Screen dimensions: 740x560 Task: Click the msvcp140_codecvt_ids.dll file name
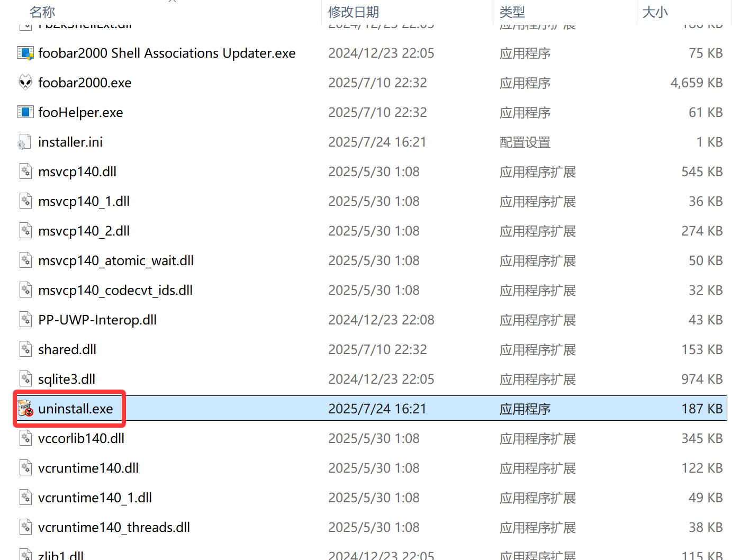pos(115,290)
